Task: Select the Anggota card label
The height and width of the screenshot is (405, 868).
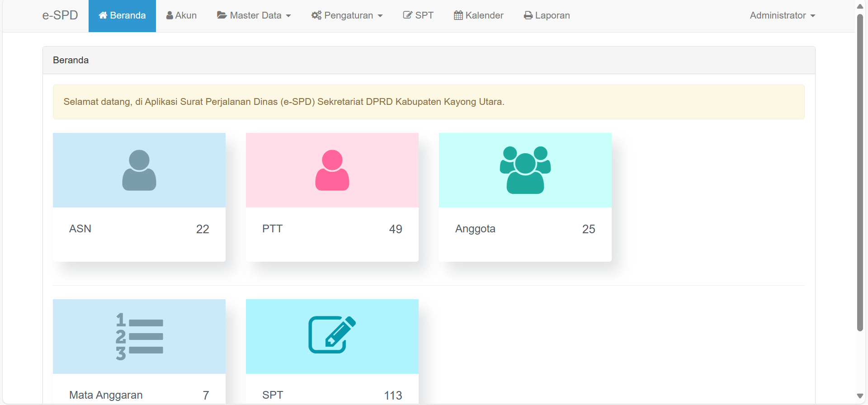Action: point(475,229)
